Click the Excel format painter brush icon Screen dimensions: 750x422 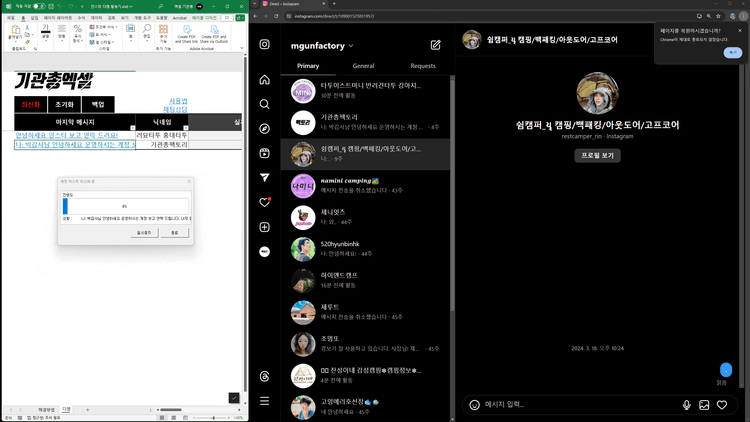(x=27, y=42)
